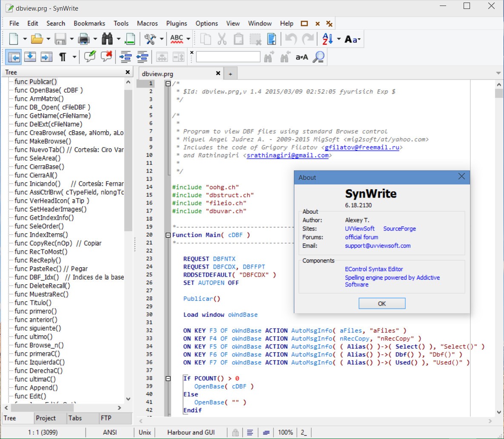Click the spell check ABC icon
The image size is (504, 439).
[x=177, y=39]
